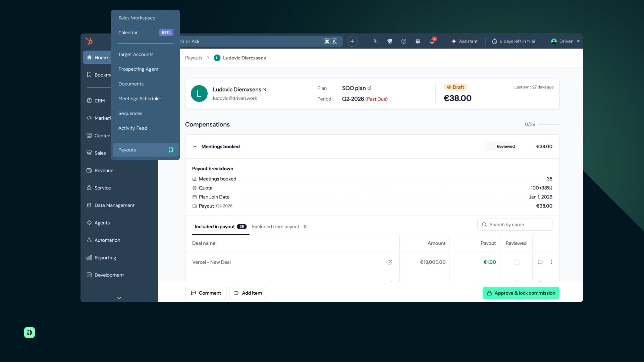The image size is (644, 362).
Task: Open the marketplace icon in top bar
Action: click(390, 41)
